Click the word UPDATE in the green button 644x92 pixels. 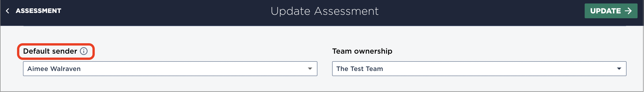605,11
